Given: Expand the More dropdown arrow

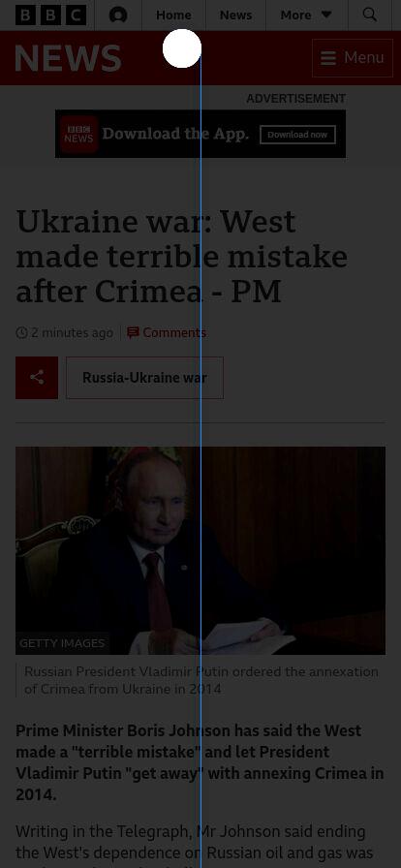Looking at the screenshot, I should [326, 15].
